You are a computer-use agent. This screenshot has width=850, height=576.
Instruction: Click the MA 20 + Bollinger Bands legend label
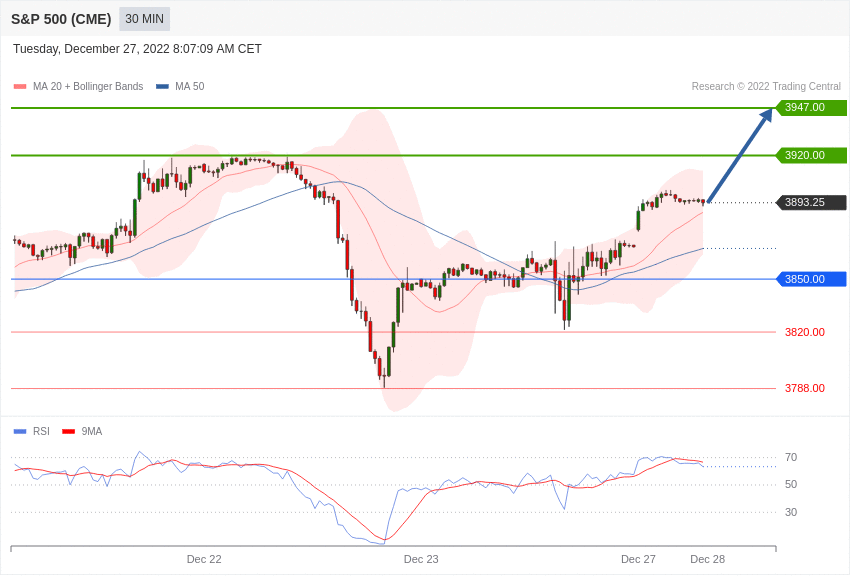pos(88,87)
